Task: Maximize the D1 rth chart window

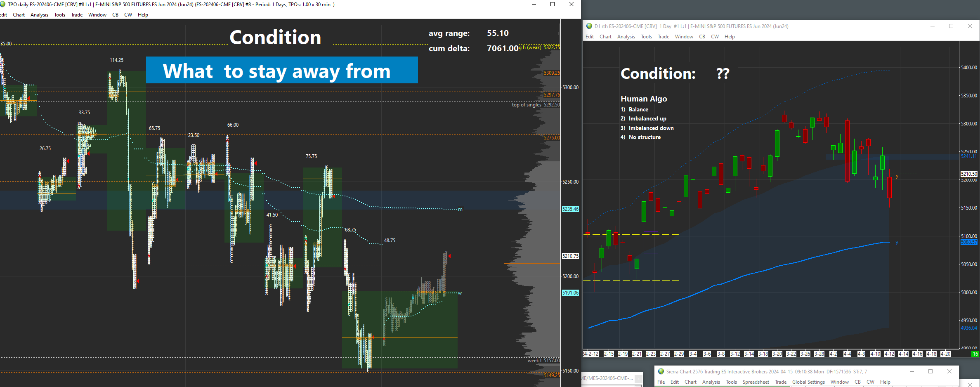Action: (951, 26)
